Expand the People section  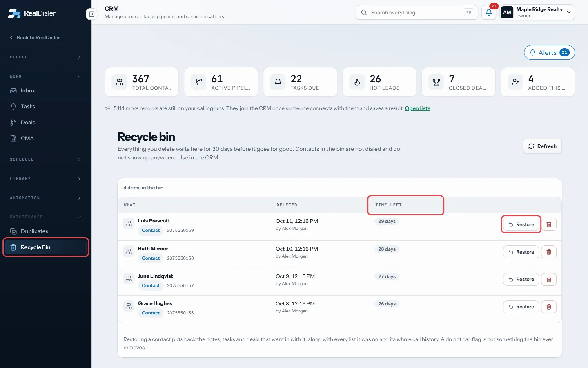click(x=46, y=57)
